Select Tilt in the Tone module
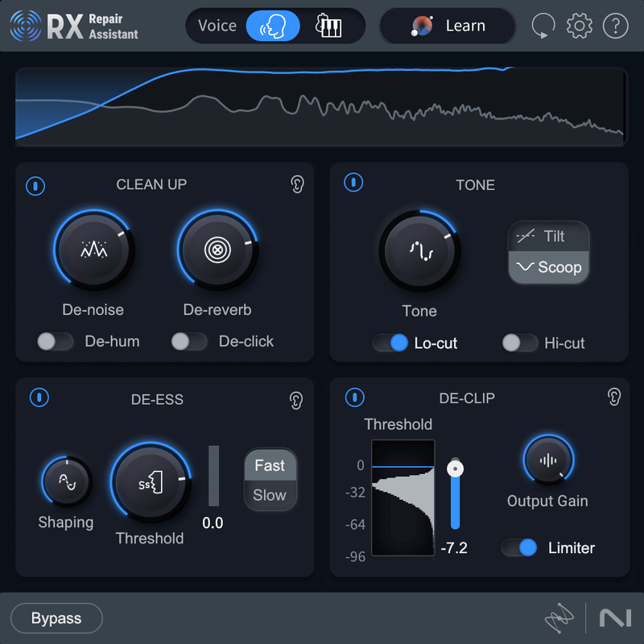The height and width of the screenshot is (644, 644). pos(548,236)
